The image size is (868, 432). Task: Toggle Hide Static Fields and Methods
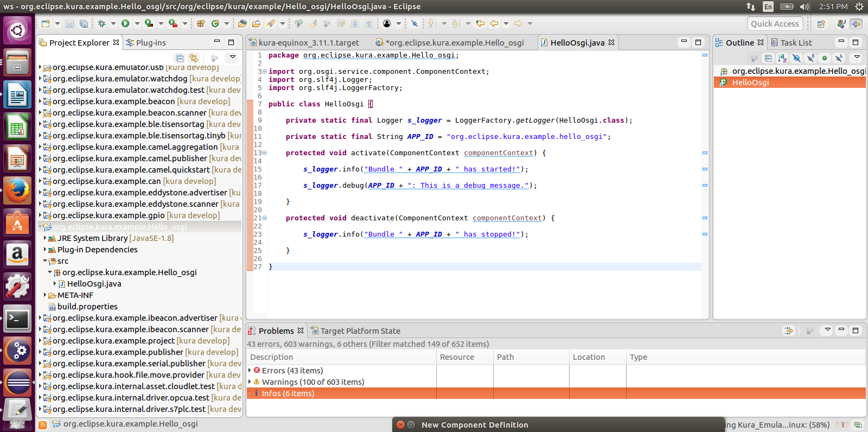pos(810,58)
